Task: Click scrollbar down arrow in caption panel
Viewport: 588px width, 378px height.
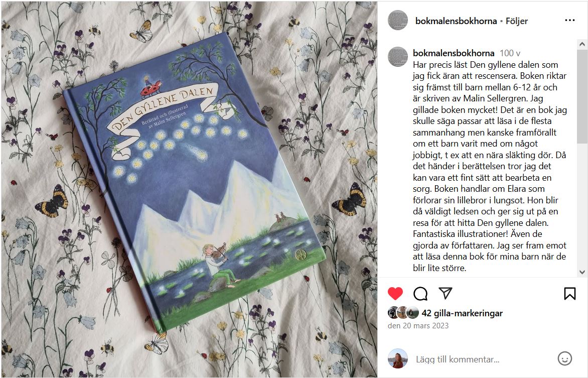Action: (x=582, y=272)
